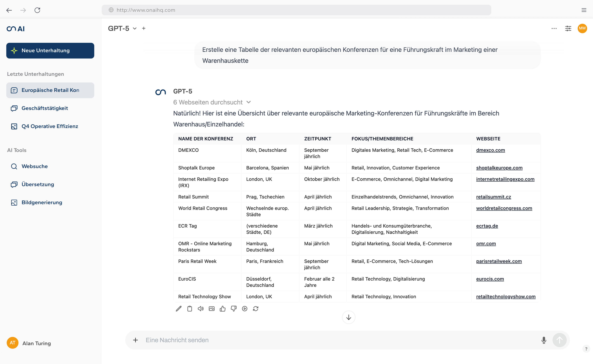Click the image icon below the response
Viewport: 593px width, 364px height.
pyautogui.click(x=211, y=309)
